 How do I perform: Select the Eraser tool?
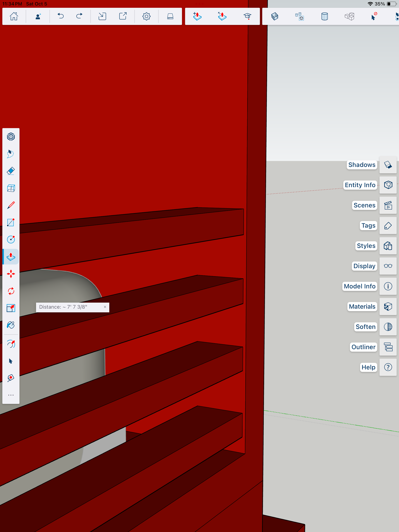tap(11, 171)
